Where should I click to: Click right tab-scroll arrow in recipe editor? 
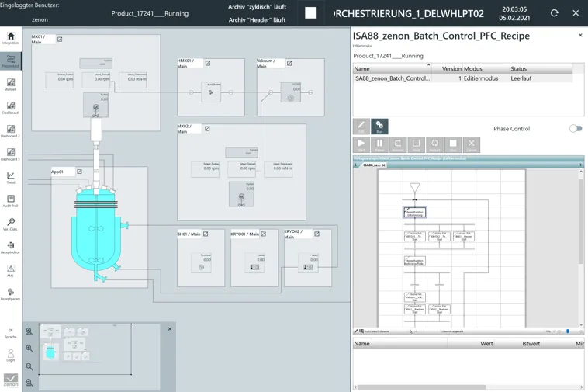coord(581,165)
